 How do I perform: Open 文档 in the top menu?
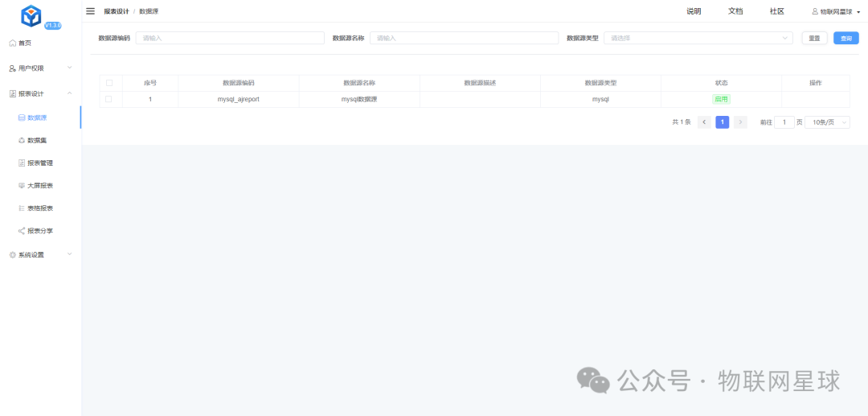(735, 11)
